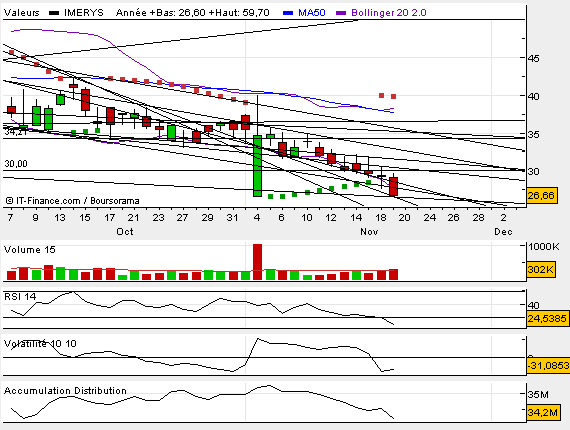This screenshot has height=430, width=570.
Task: Click the yellow 26,66 price tag
Action: [x=541, y=196]
